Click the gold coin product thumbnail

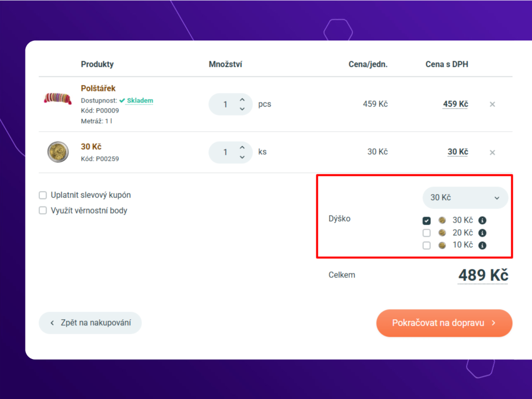coord(58,152)
